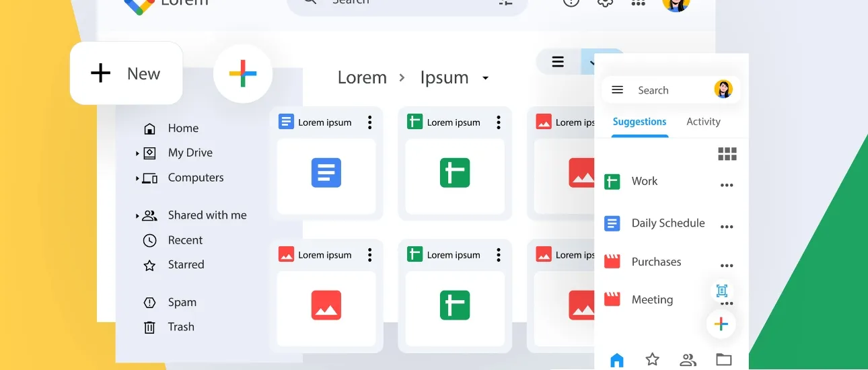Click the multicolor plus floating button in the mobile panel
868x370 pixels.
coord(721,324)
